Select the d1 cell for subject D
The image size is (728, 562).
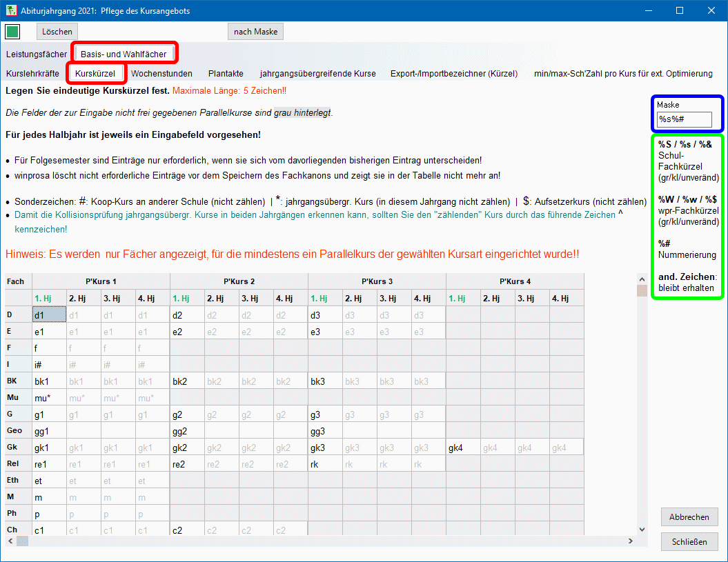click(x=49, y=314)
